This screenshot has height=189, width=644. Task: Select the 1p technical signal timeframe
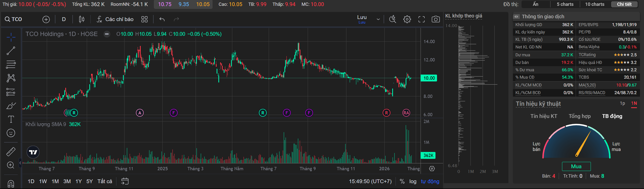622,103
